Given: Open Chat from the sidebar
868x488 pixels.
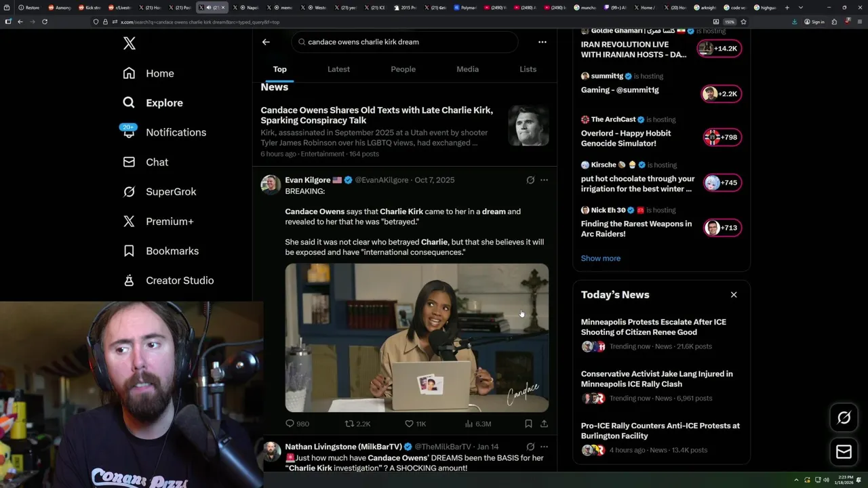Looking at the screenshot, I should coord(145,162).
